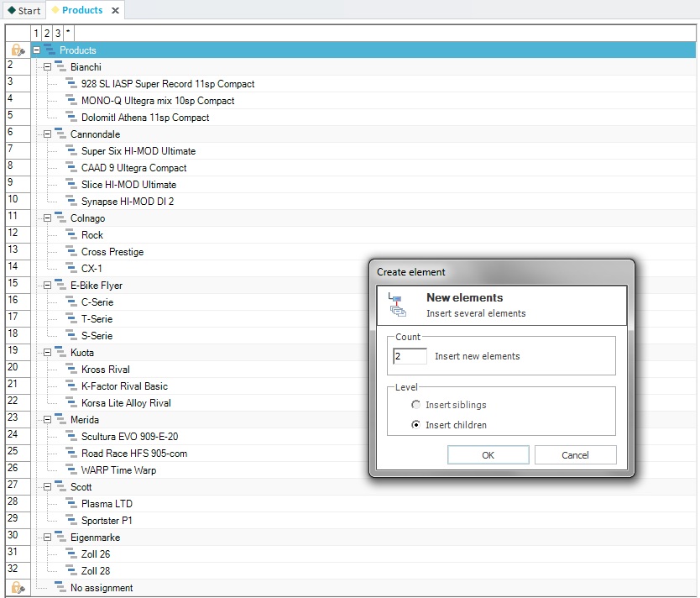Close the Products tab

[x=115, y=10]
